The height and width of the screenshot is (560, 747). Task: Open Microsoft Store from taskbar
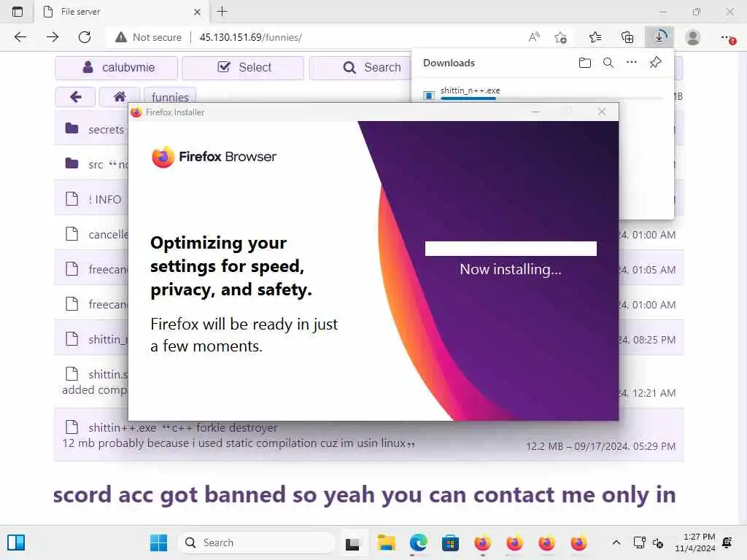[x=450, y=542]
